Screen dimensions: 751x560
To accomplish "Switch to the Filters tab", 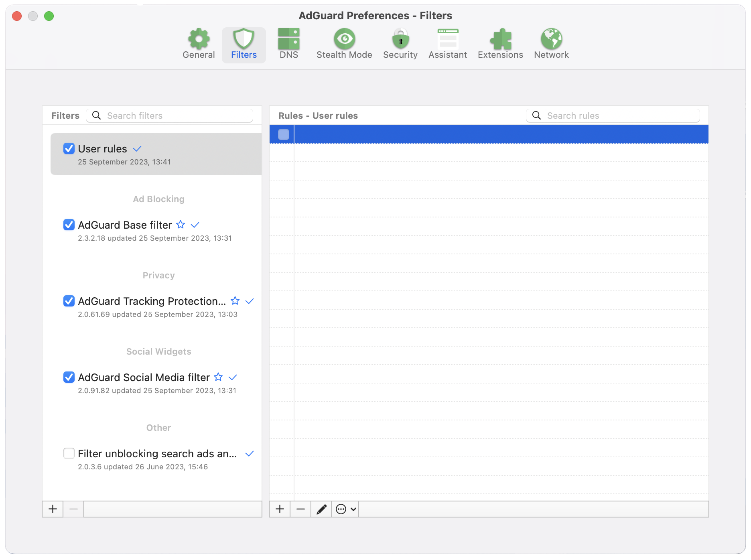I will 244,45.
